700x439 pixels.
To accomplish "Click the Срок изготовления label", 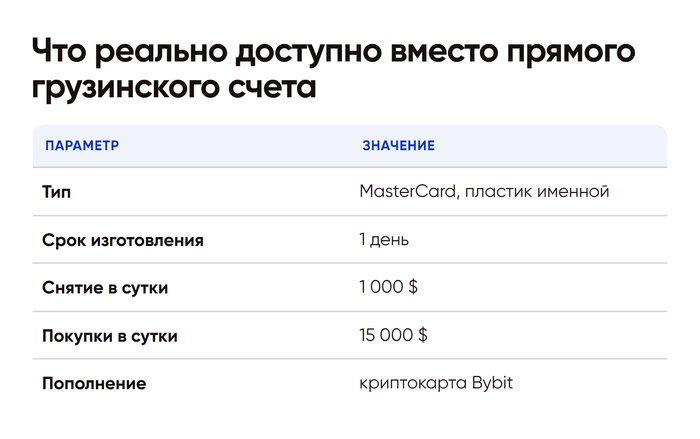I will coord(123,240).
